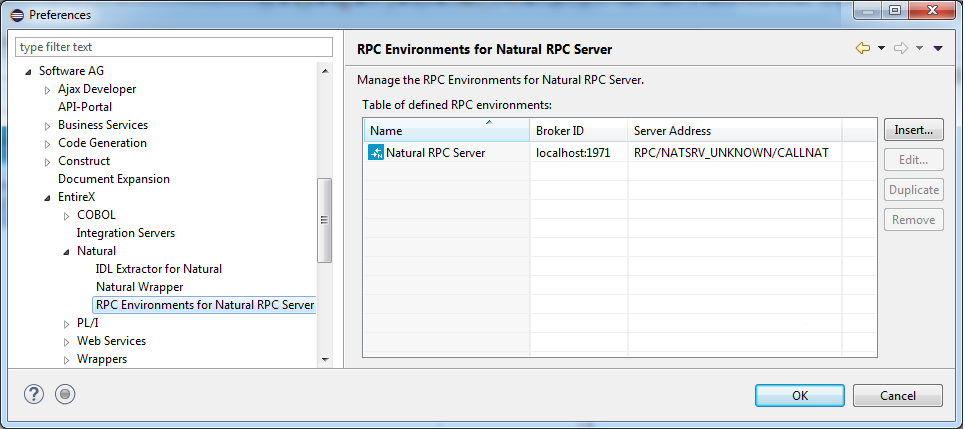This screenshot has width=965, height=429.
Task: Click the forward navigation arrow icon
Action: pyautogui.click(x=901, y=48)
